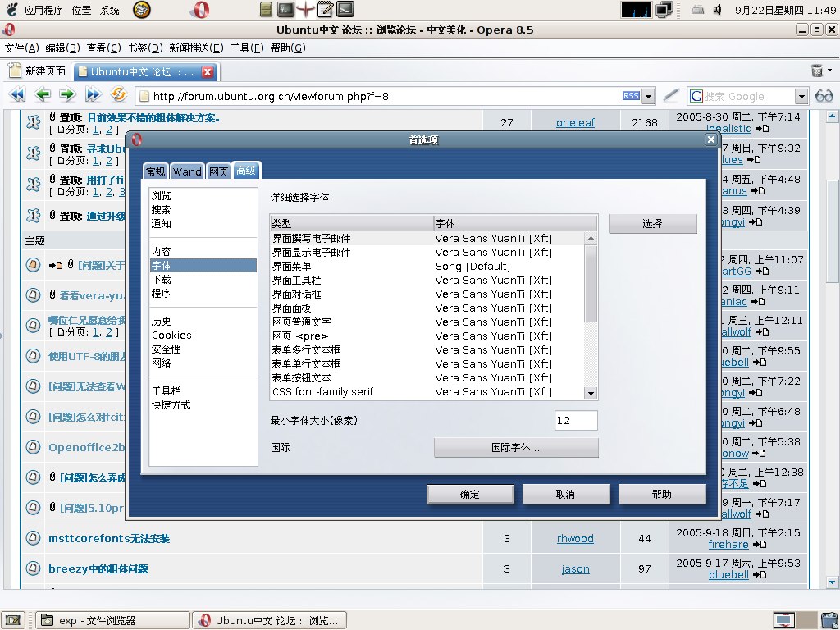840x630 pixels.
Task: Go back with the green left arrow
Action: [43, 95]
